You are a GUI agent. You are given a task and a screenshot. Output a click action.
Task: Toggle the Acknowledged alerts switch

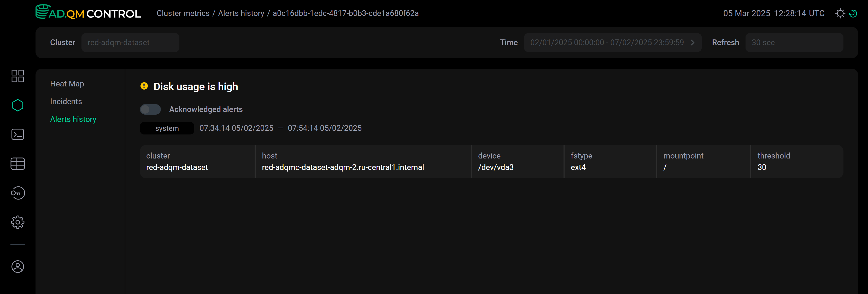tap(150, 109)
